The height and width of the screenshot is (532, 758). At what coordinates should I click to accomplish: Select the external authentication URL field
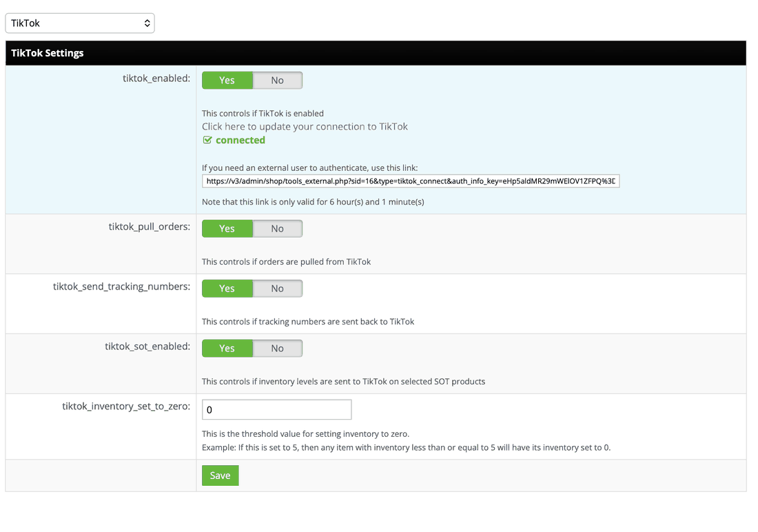coord(411,181)
